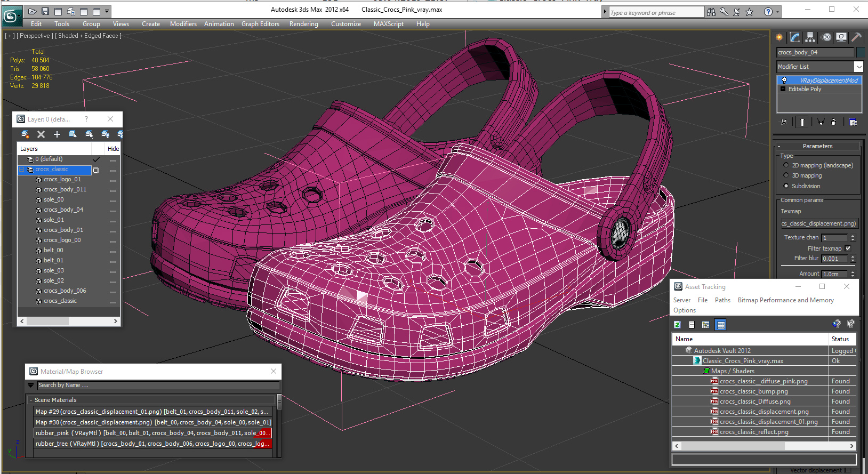This screenshot has height=474, width=868.
Task: Open the Create command panel tab
Action: tap(779, 37)
